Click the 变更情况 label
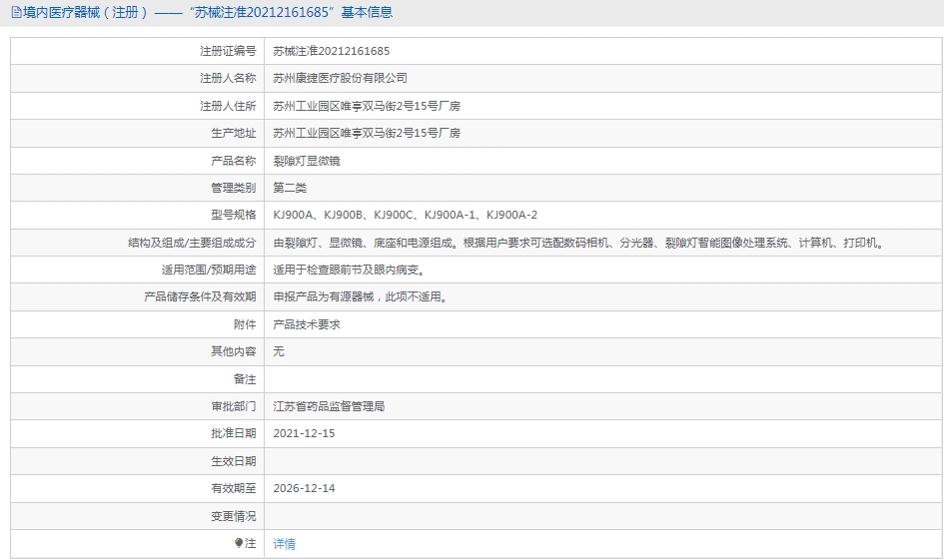This screenshot has height=560, width=944. coord(234,516)
